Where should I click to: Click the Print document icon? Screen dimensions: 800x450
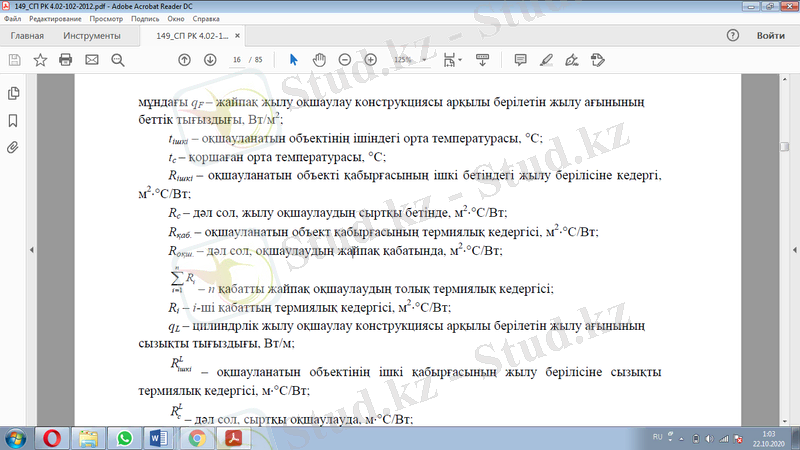[x=66, y=60]
